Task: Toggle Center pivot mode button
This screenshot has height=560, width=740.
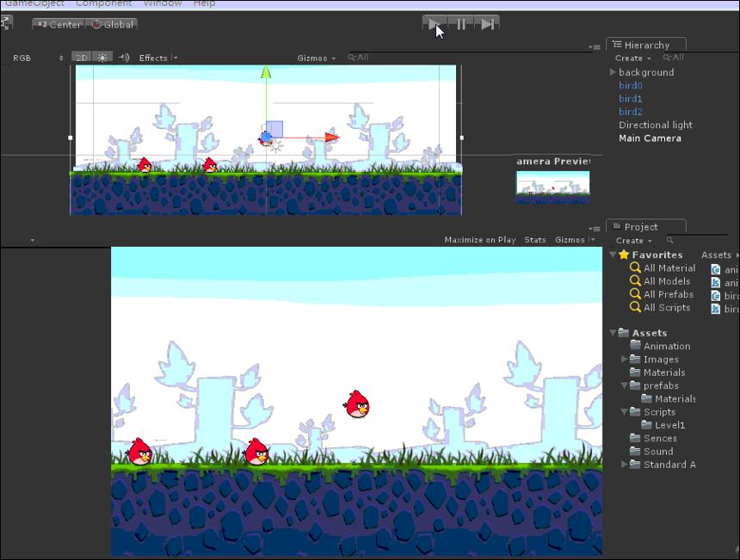Action: (59, 25)
